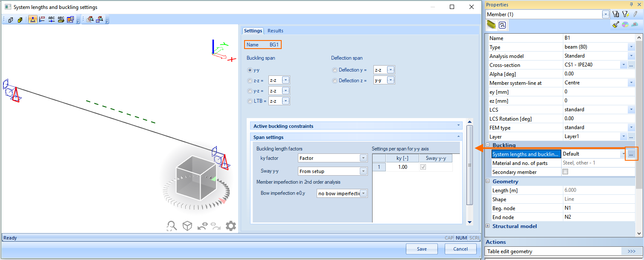Switch to the Results tab
This screenshot has height=260, width=644.
click(275, 31)
